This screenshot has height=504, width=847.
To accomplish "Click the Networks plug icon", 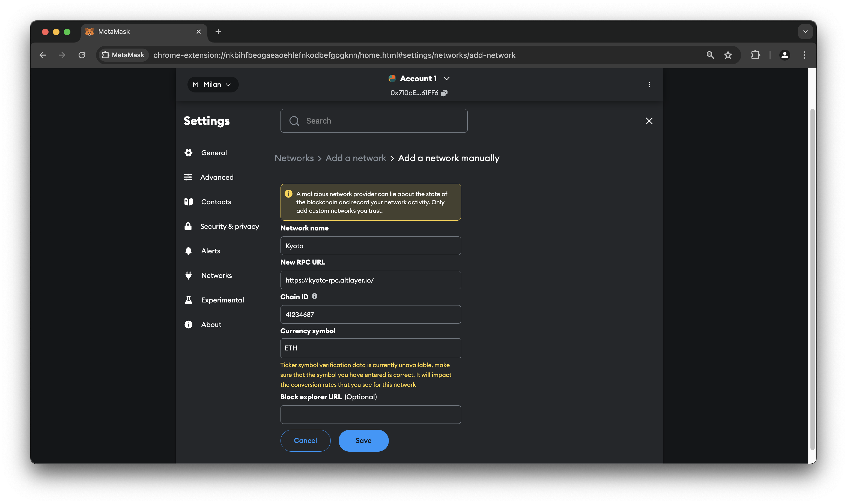I will [189, 275].
